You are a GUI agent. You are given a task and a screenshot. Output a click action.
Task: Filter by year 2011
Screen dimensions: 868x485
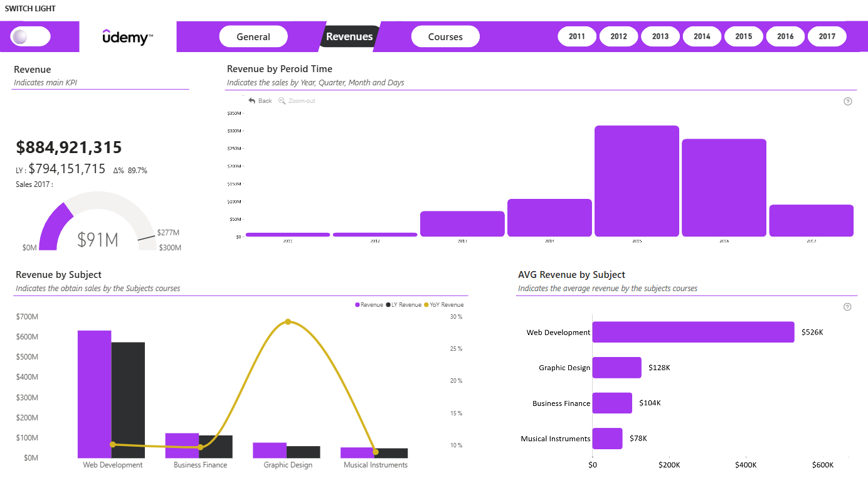click(x=577, y=36)
